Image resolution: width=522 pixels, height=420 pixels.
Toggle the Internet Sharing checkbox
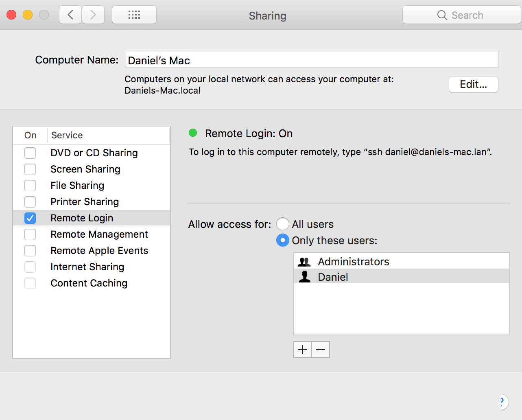click(x=30, y=267)
